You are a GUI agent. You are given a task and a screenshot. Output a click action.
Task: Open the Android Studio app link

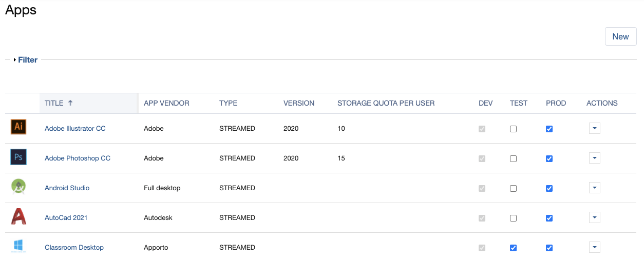(x=67, y=188)
